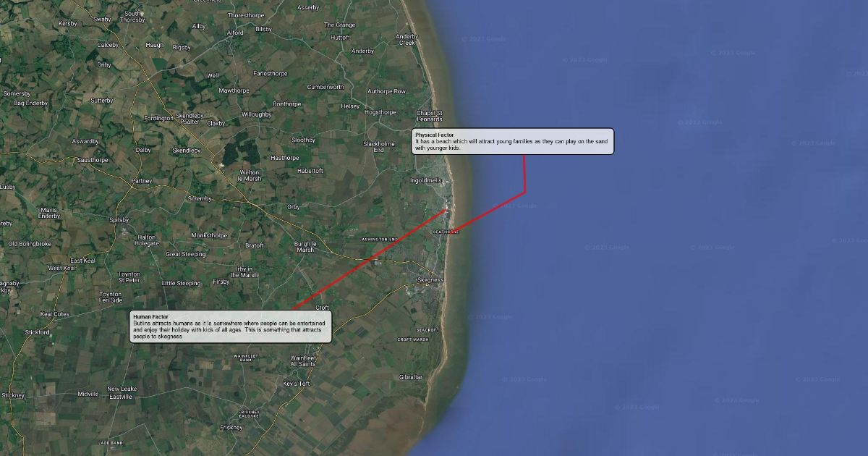Click the Hogsthorpe village label
This screenshot has height=456, width=868.
click(x=380, y=112)
